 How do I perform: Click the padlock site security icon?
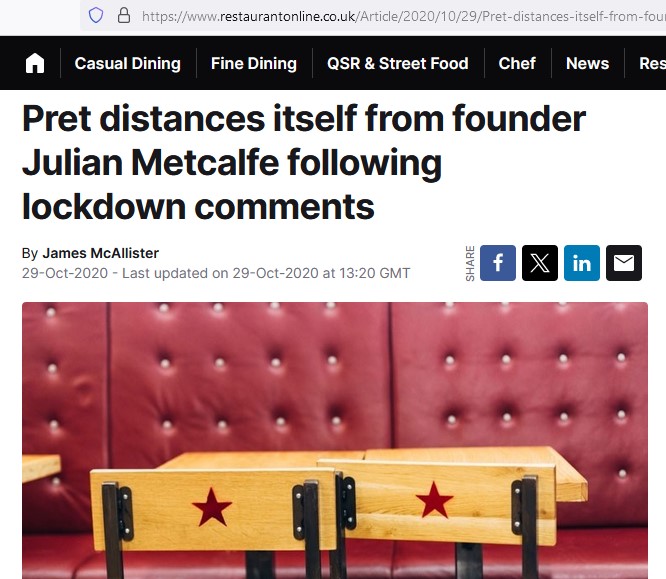click(124, 16)
